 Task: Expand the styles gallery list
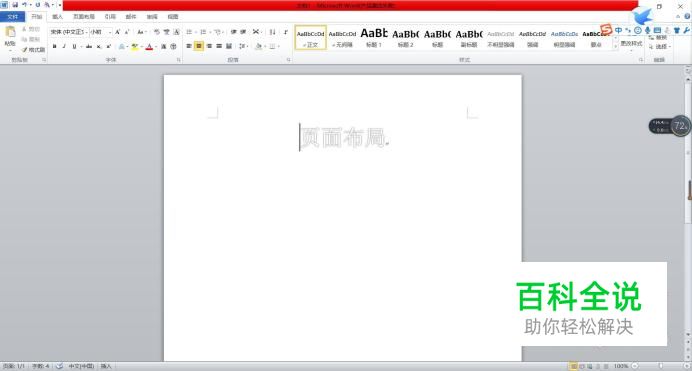point(615,46)
